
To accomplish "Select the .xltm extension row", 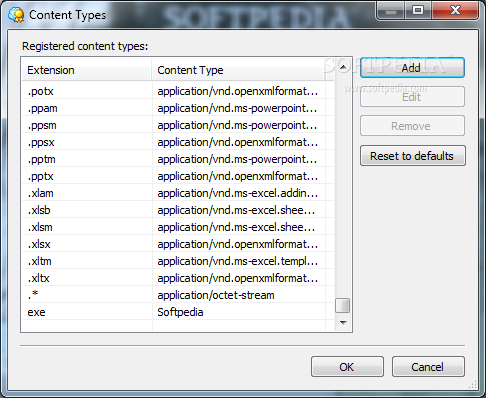I will 178,261.
